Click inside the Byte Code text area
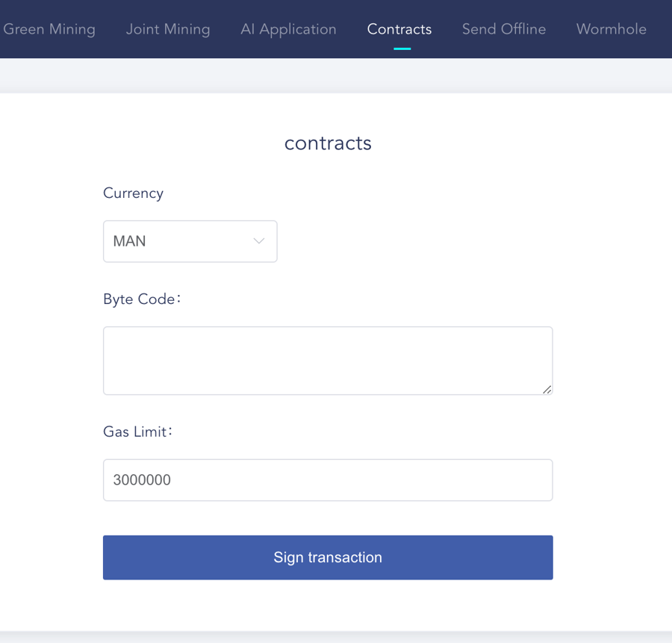 coord(328,360)
